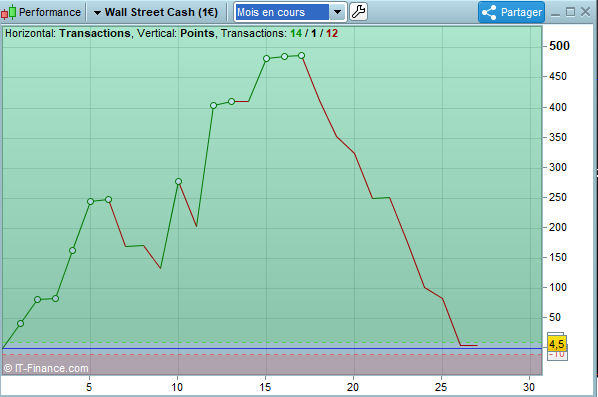Click the 15 label on horizontal axis
This screenshot has height=397, width=598.
tap(265, 387)
